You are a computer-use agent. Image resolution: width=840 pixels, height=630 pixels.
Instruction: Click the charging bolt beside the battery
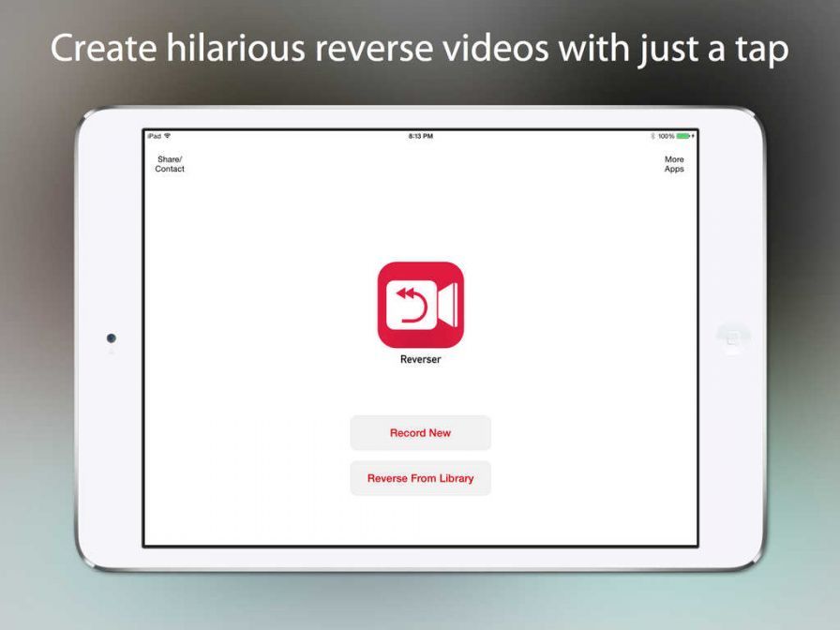coord(694,136)
